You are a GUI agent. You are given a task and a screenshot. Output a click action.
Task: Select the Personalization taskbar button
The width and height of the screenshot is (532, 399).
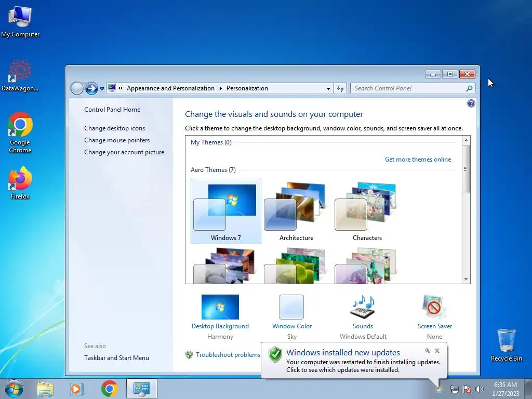point(141,389)
